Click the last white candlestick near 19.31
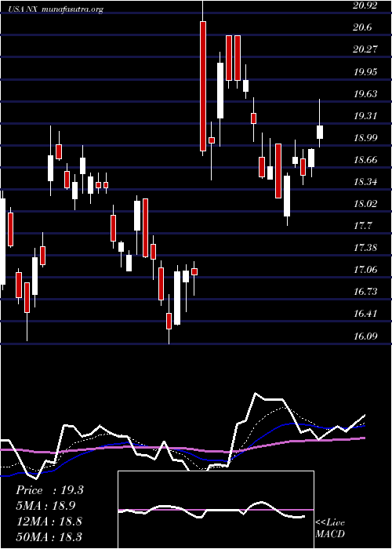 320,132
